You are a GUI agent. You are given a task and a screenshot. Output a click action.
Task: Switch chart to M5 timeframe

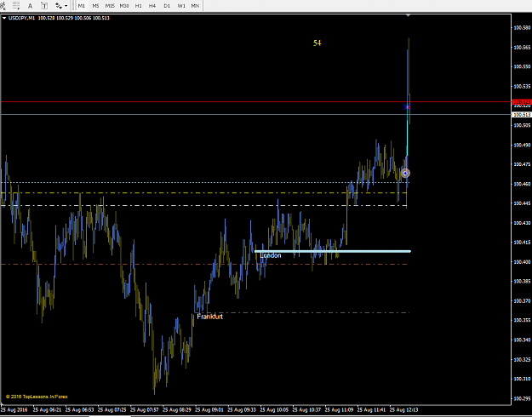click(95, 6)
